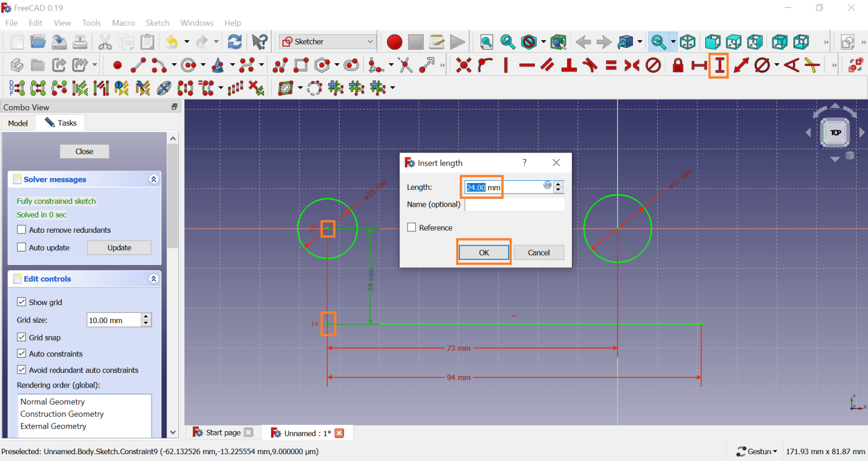Image resolution: width=868 pixels, height=461 pixels.
Task: Toggle Auto remove redundants checkbox
Action: [22, 230]
